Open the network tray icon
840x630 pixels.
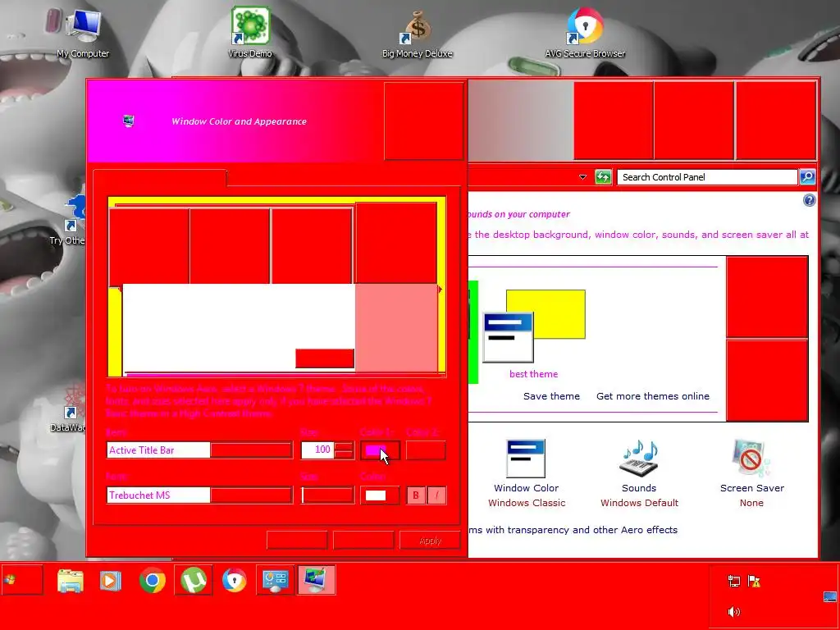(x=734, y=582)
